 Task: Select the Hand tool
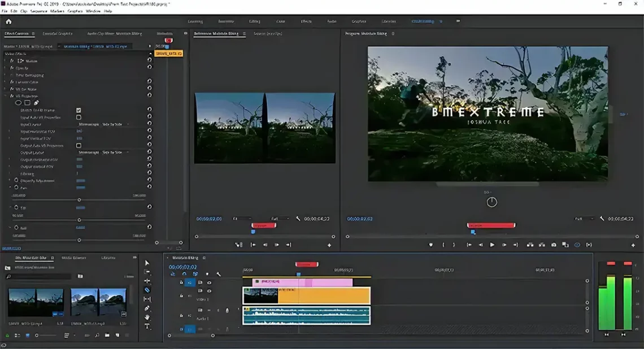(147, 317)
